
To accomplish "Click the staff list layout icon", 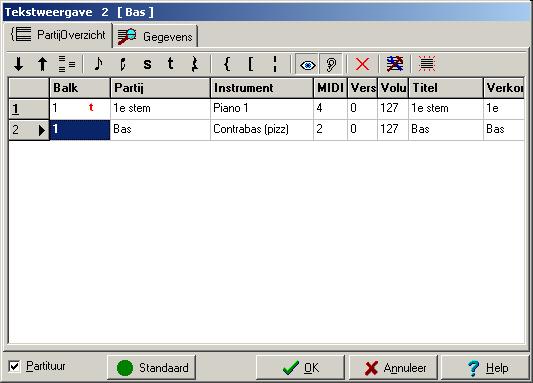I will pyautogui.click(x=67, y=64).
